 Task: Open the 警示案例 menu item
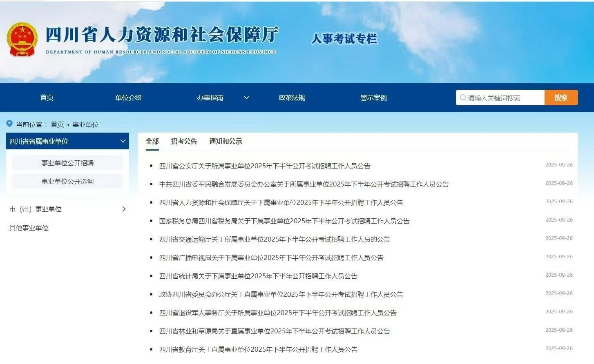[x=374, y=98]
